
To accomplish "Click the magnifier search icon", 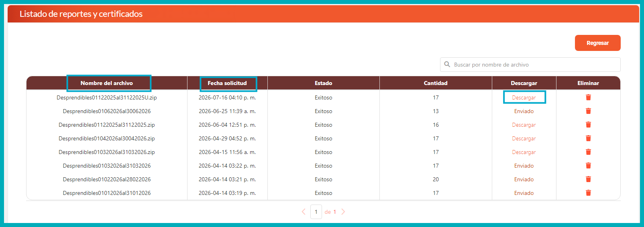I will [447, 64].
